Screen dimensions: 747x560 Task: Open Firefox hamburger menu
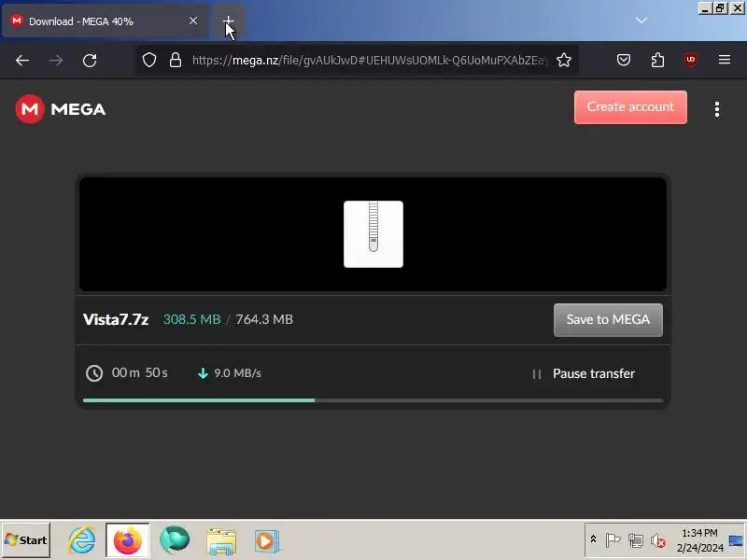click(725, 60)
